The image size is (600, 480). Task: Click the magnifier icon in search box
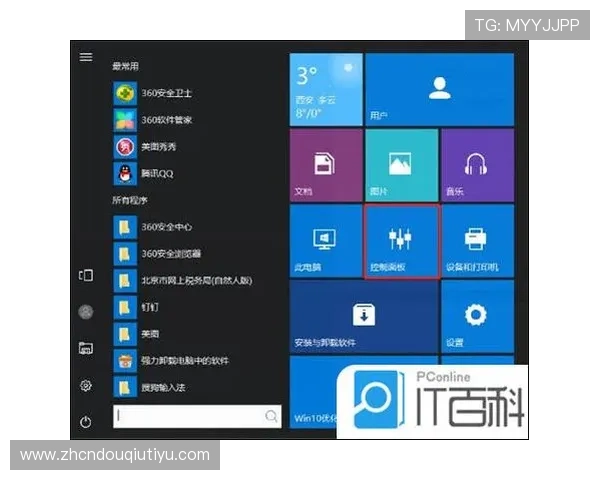tap(271, 416)
